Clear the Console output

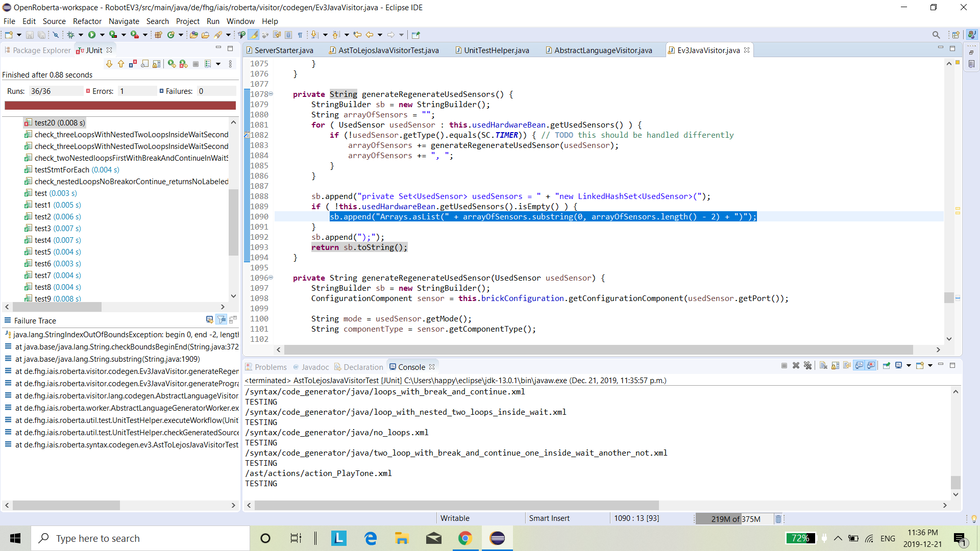[x=823, y=365]
